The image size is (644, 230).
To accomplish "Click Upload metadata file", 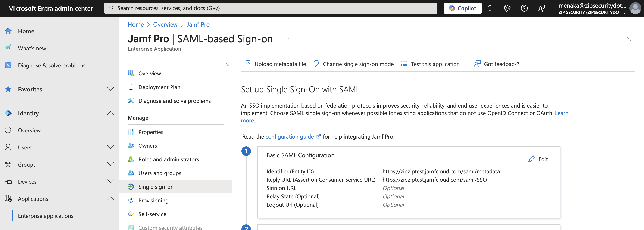I will point(275,64).
